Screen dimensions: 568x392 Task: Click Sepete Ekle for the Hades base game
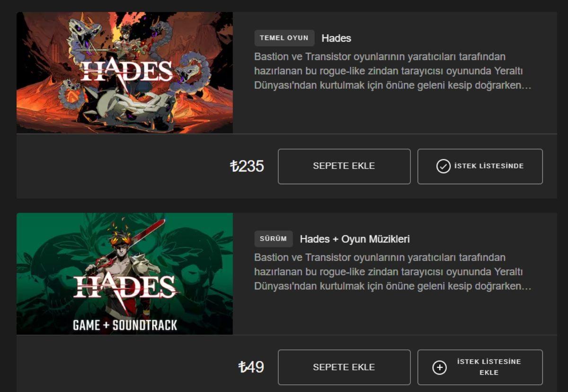click(x=344, y=166)
